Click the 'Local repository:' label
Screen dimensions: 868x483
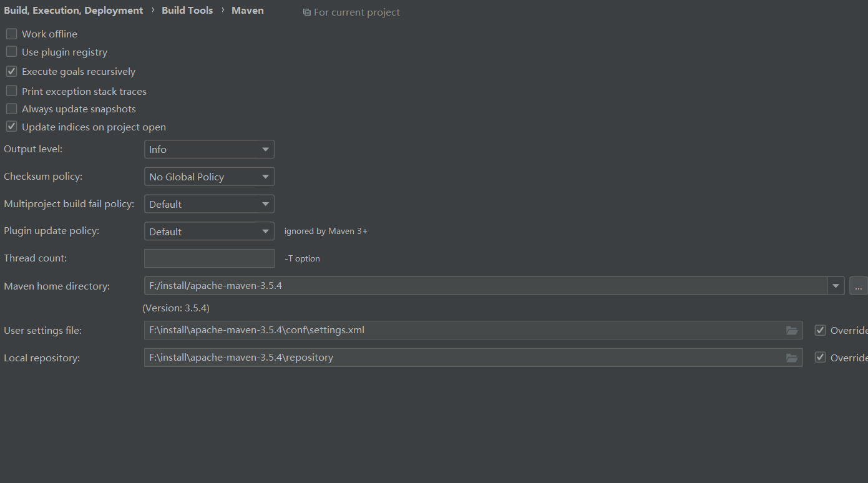point(42,358)
